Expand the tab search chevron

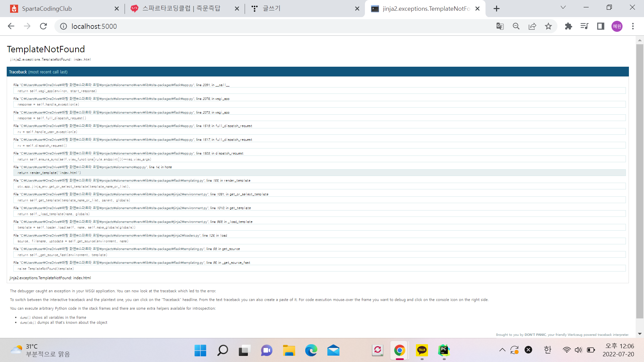pos(563,7)
